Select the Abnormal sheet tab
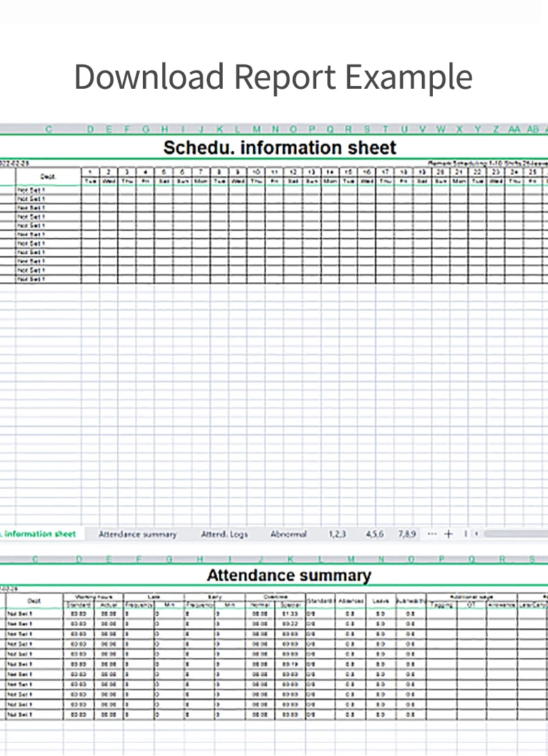The image size is (548, 756). pyautogui.click(x=289, y=535)
